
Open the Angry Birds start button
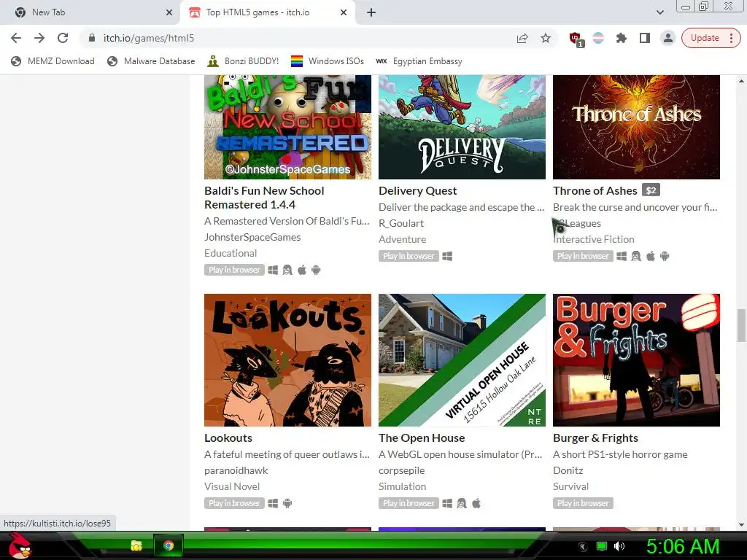click(20, 545)
